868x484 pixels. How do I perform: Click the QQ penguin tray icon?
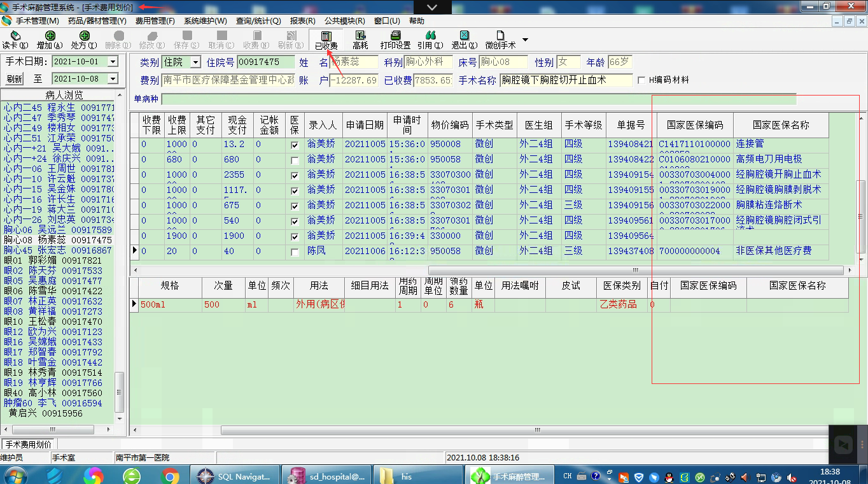(x=669, y=476)
